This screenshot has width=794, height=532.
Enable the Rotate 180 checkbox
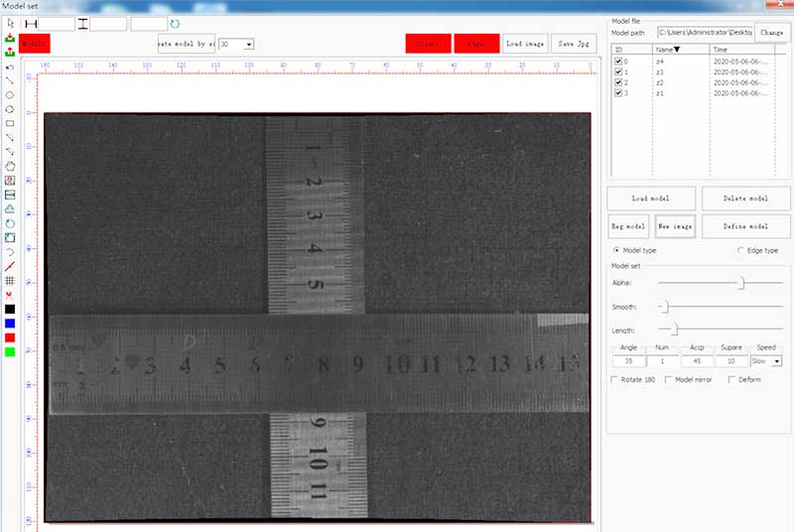613,380
